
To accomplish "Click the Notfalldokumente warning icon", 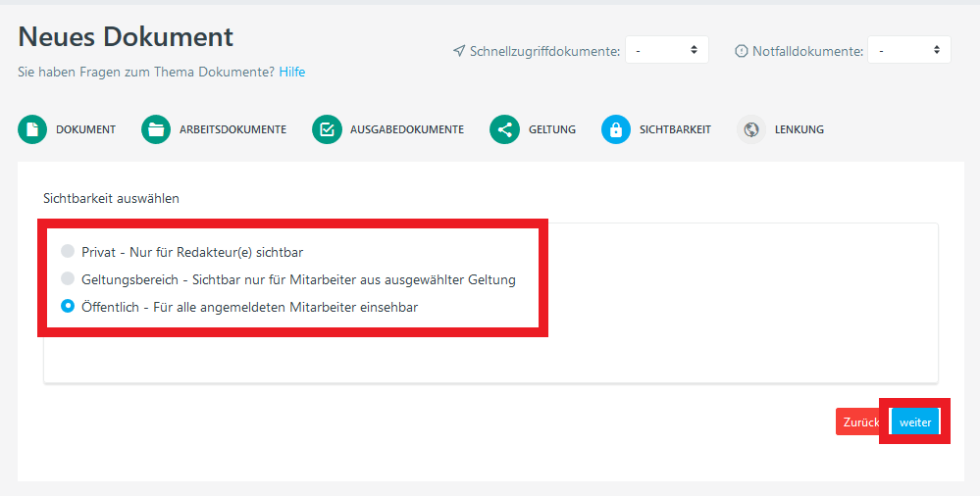I will point(742,51).
